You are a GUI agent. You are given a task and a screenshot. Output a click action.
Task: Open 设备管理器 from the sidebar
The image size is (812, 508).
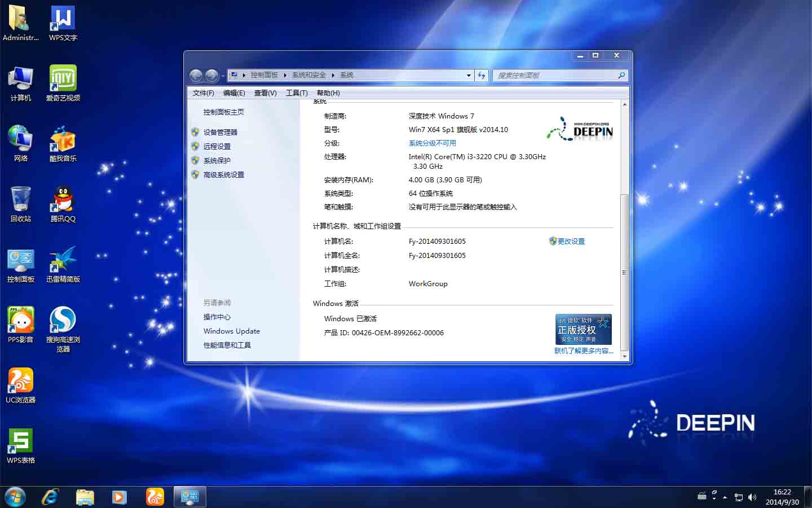pos(220,132)
